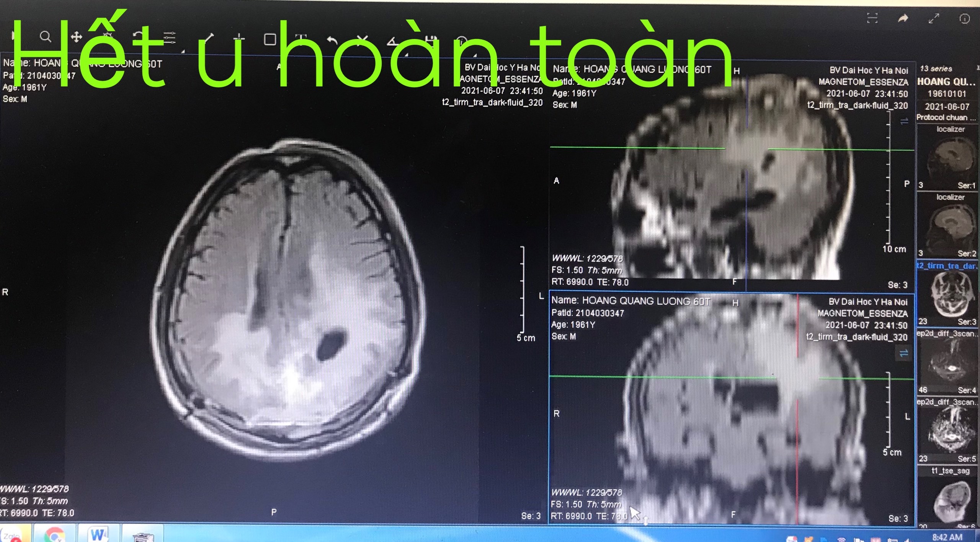The image size is (980, 542).
Task: Click the undo arrow in the toolbar
Action: (332, 40)
